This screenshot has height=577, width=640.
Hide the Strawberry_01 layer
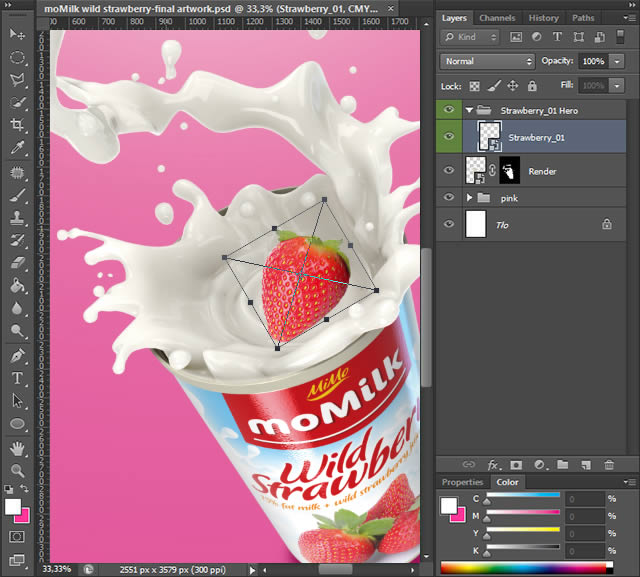[449, 136]
